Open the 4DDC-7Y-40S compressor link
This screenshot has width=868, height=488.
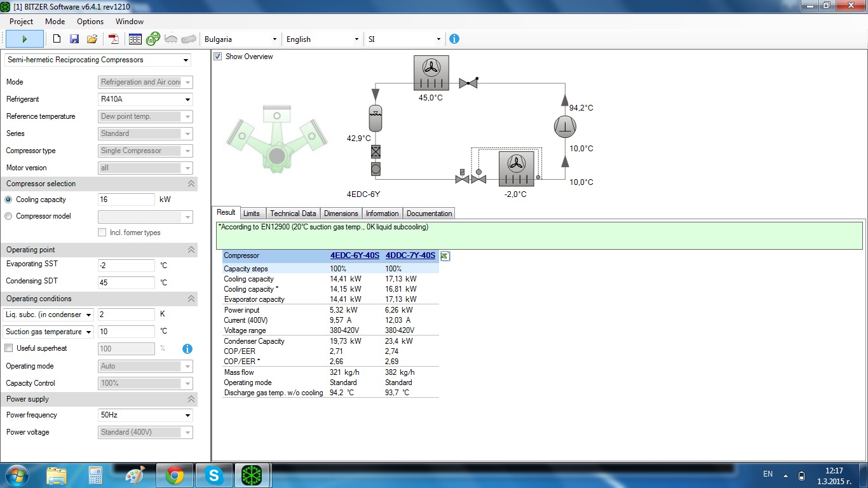[x=410, y=255]
